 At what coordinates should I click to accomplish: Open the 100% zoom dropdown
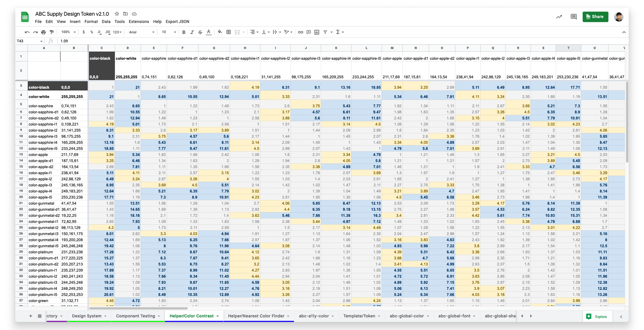tap(68, 32)
